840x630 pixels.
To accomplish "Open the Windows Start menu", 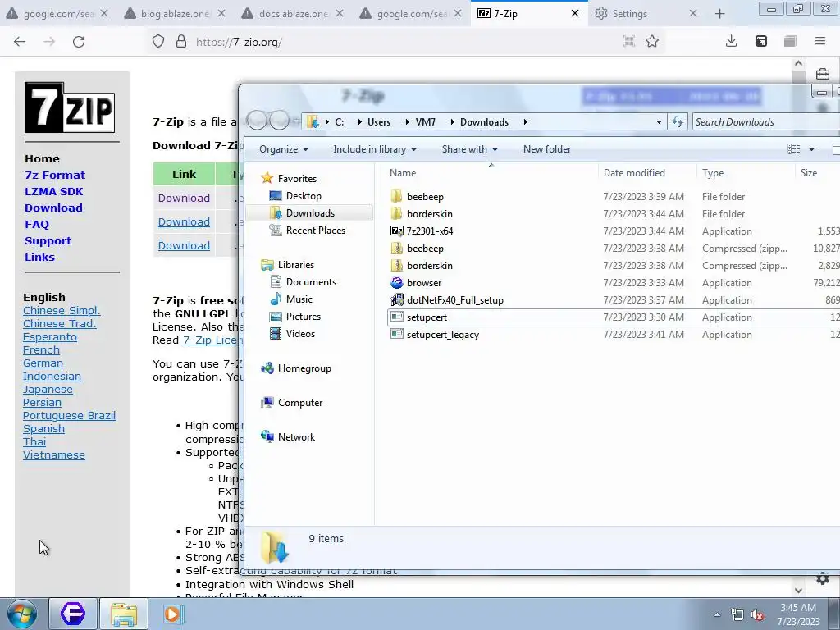I will tap(22, 614).
